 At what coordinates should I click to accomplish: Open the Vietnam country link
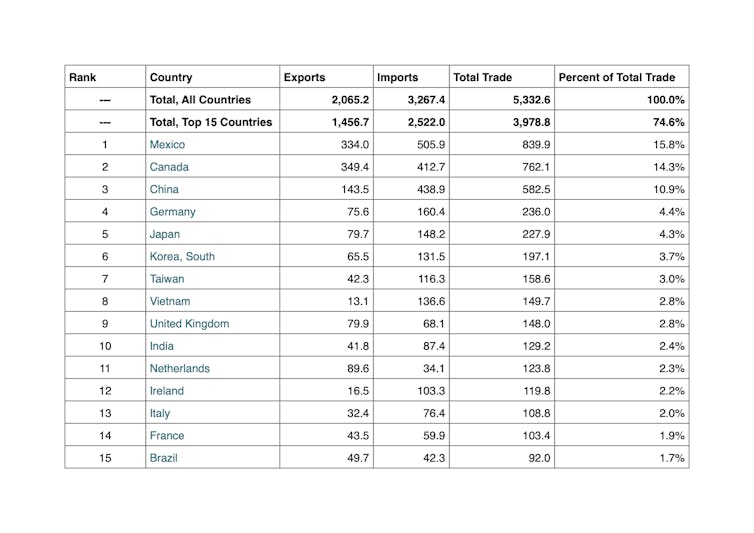[x=169, y=301]
